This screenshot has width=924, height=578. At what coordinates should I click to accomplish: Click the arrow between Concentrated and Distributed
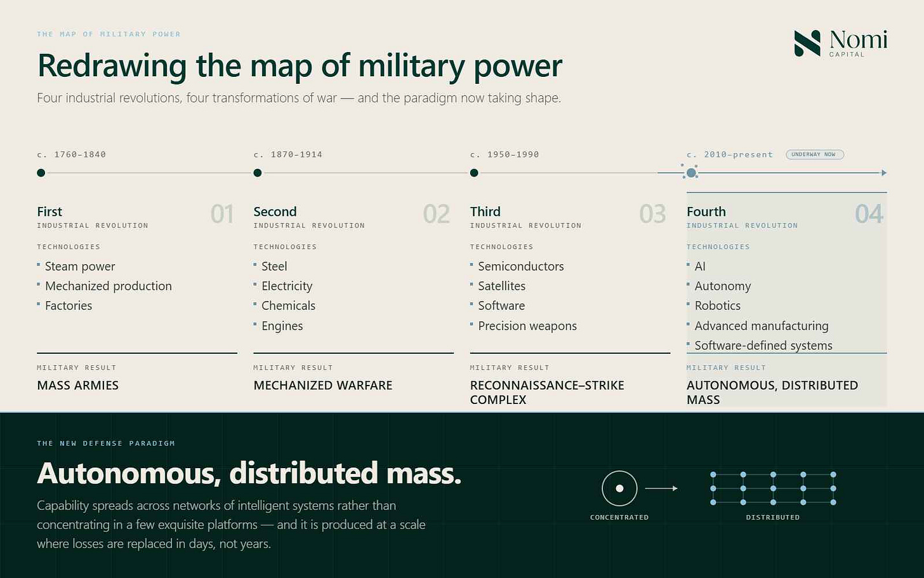[x=661, y=488]
